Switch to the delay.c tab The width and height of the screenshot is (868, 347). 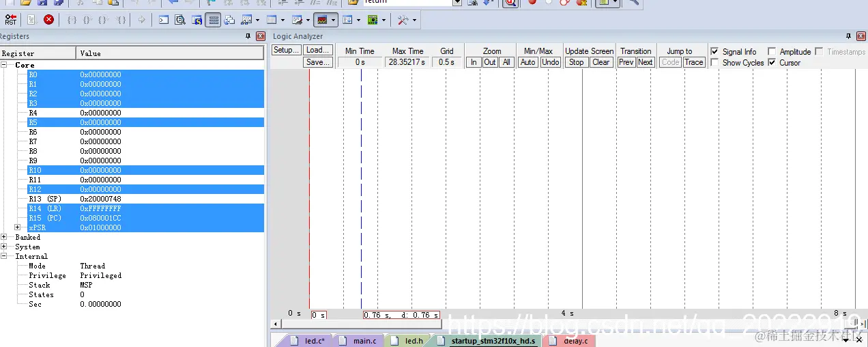point(570,340)
